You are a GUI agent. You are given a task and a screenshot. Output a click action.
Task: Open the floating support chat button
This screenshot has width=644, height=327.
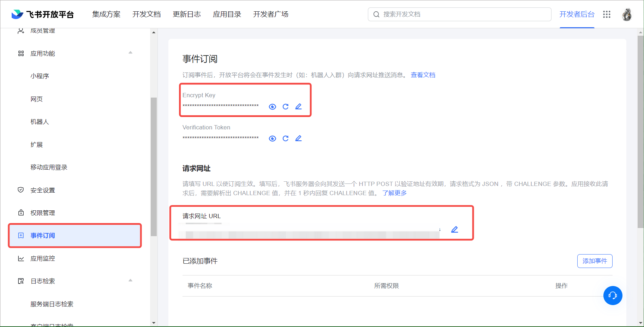613,296
